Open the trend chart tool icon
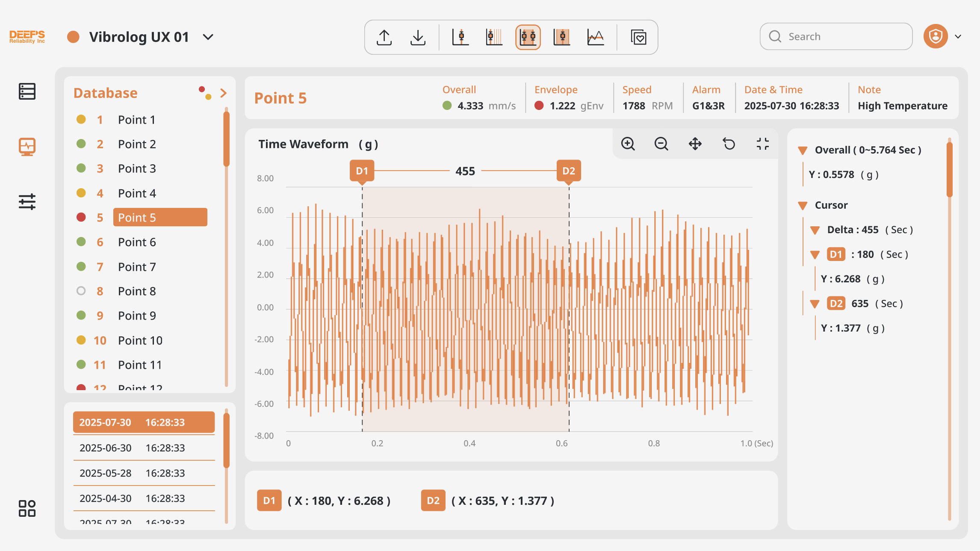 [x=596, y=37]
